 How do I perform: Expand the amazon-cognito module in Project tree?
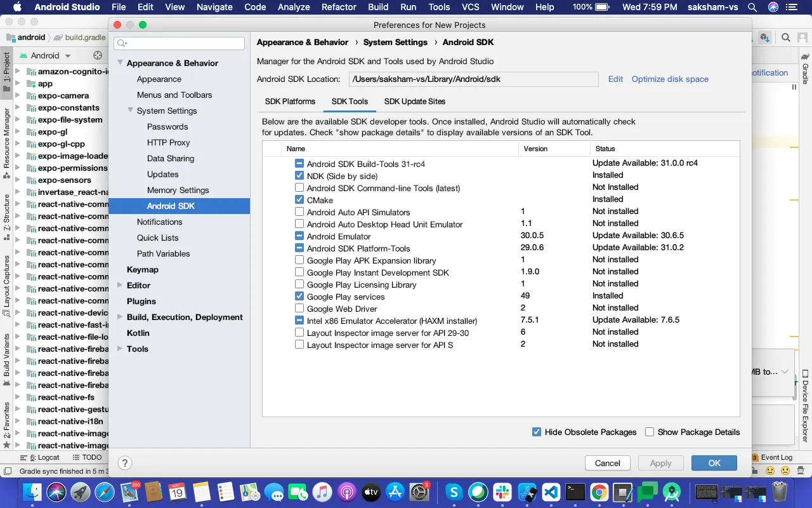[18, 72]
